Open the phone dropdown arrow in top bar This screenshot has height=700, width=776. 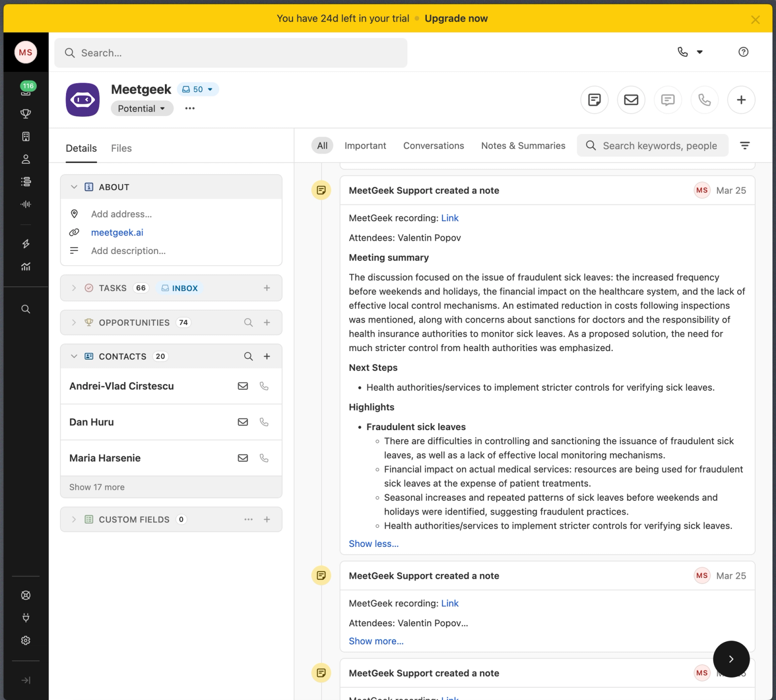700,52
